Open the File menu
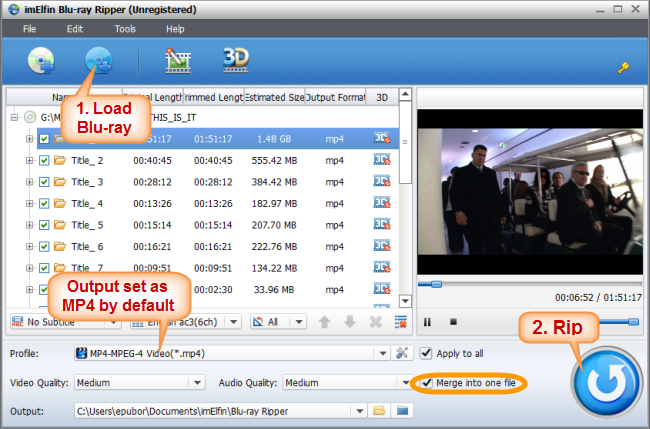The height and width of the screenshot is (429, 650). 29,29
